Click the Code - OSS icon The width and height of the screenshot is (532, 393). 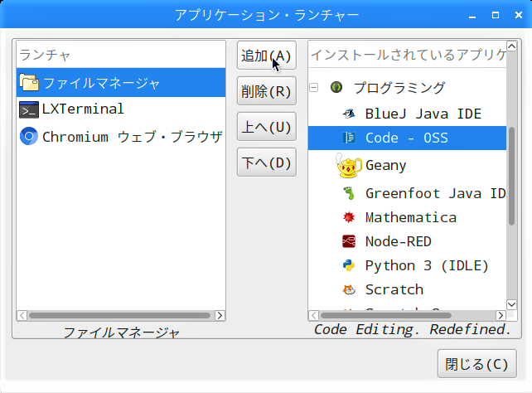pyautogui.click(x=349, y=138)
